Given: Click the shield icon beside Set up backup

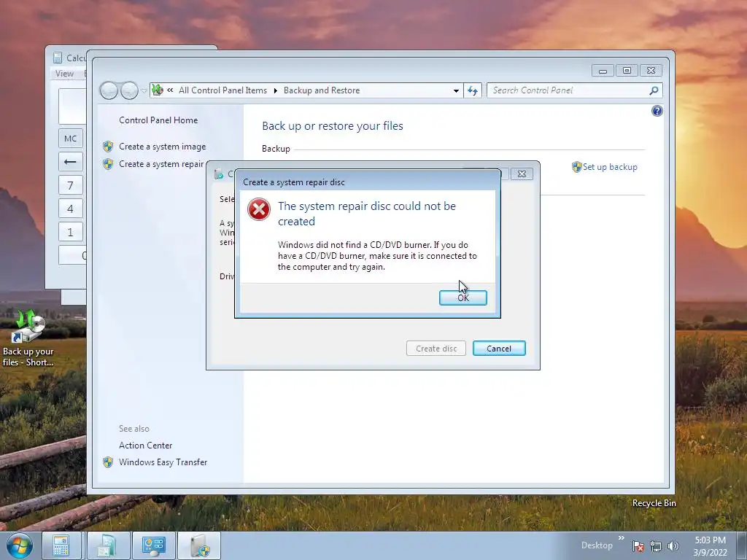Looking at the screenshot, I should click(576, 167).
